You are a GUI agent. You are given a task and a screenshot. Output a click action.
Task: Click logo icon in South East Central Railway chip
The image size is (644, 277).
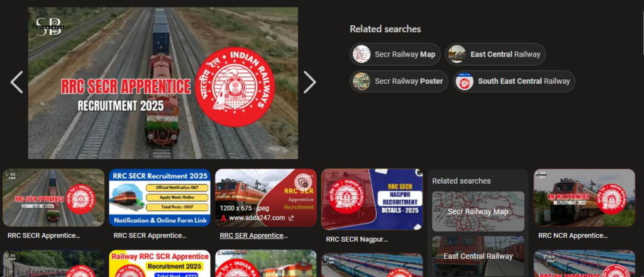coord(465,81)
